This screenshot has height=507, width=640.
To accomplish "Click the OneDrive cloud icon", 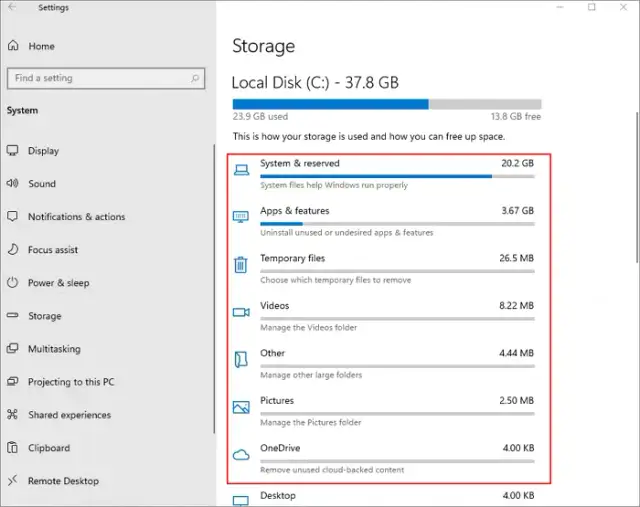I will [241, 454].
